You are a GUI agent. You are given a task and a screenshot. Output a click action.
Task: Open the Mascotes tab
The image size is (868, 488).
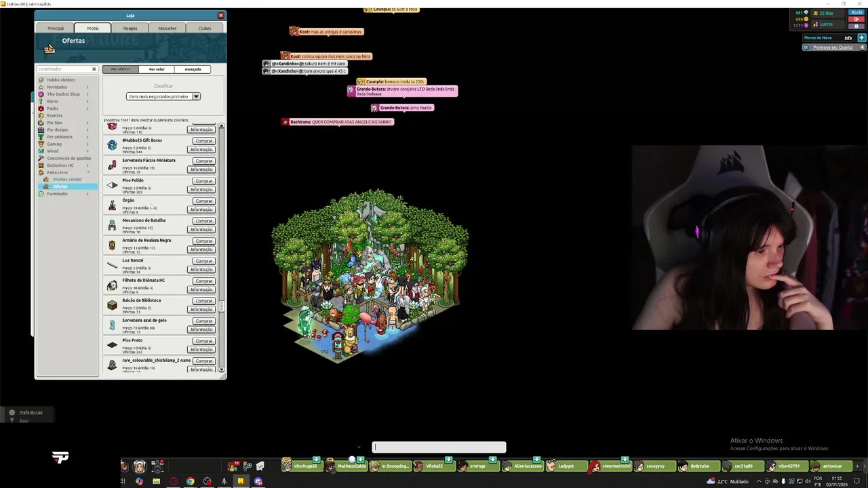(x=167, y=28)
